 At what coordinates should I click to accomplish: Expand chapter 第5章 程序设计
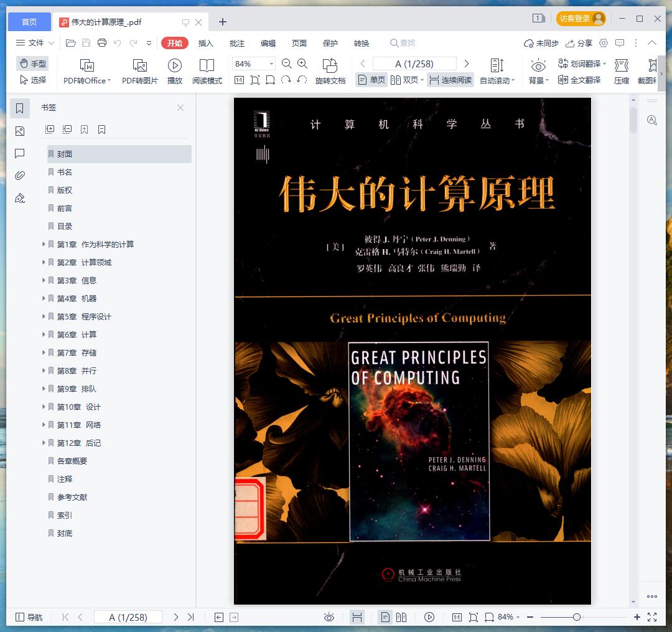coord(44,316)
